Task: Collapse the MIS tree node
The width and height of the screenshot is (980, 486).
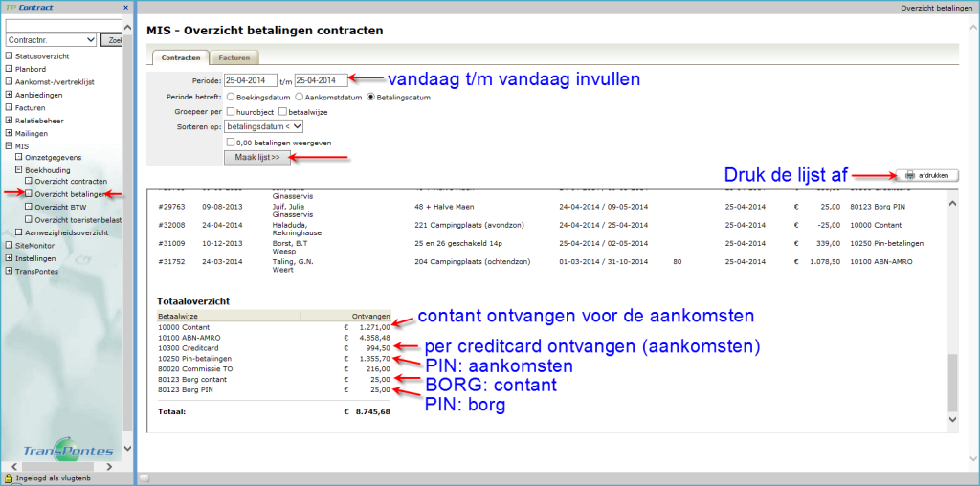Action: click(10, 146)
